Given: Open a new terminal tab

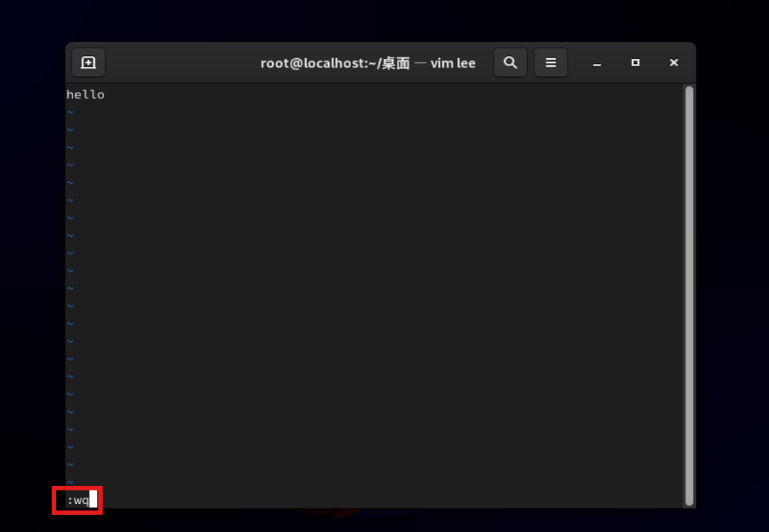Looking at the screenshot, I should click(88, 62).
